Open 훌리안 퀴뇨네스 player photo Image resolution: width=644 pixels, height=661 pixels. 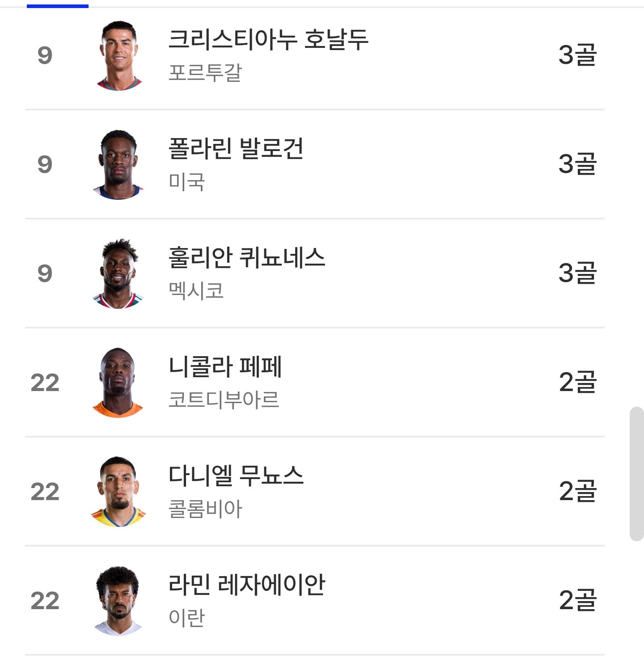119,274
